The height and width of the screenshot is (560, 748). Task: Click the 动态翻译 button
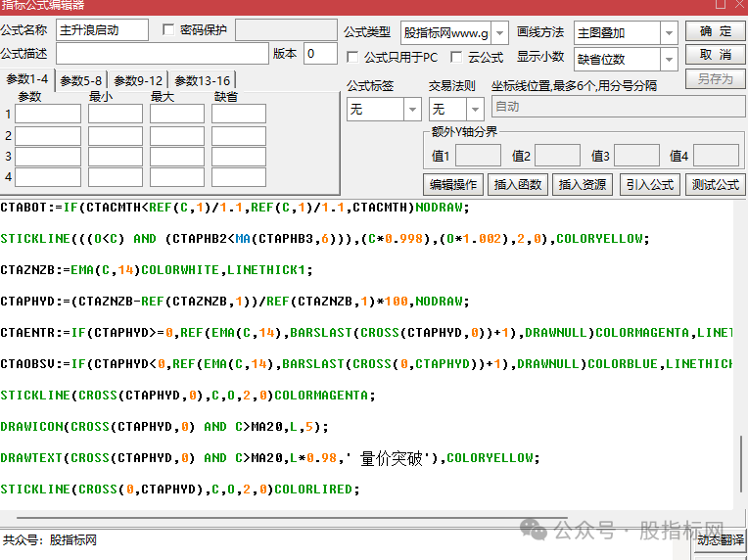pyautogui.click(x=721, y=540)
